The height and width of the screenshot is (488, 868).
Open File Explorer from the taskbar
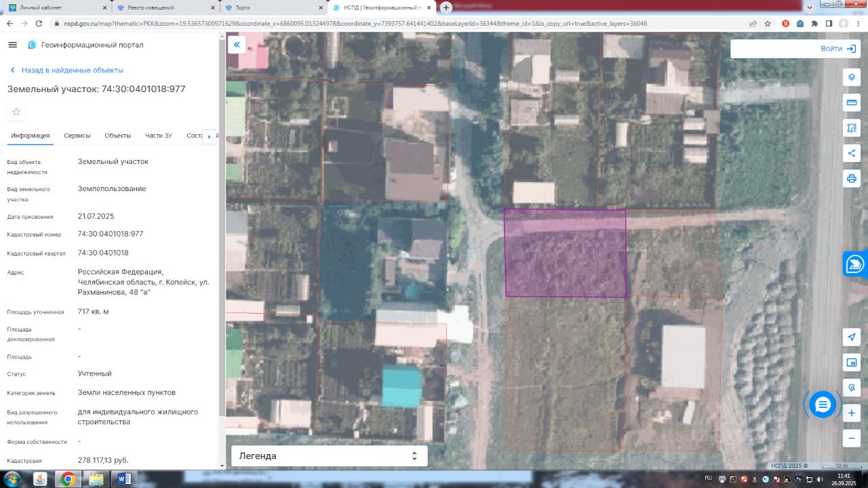96,479
